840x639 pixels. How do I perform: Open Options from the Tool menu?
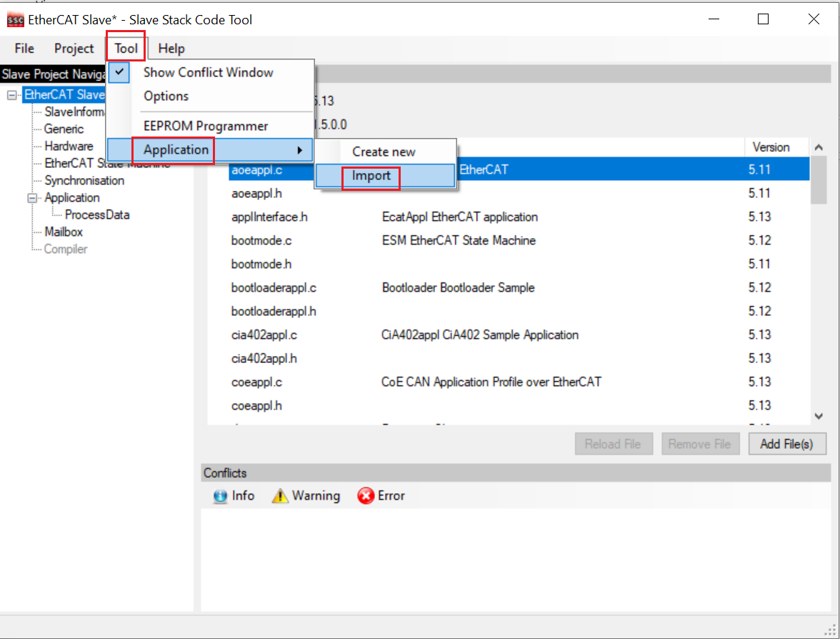(x=166, y=96)
